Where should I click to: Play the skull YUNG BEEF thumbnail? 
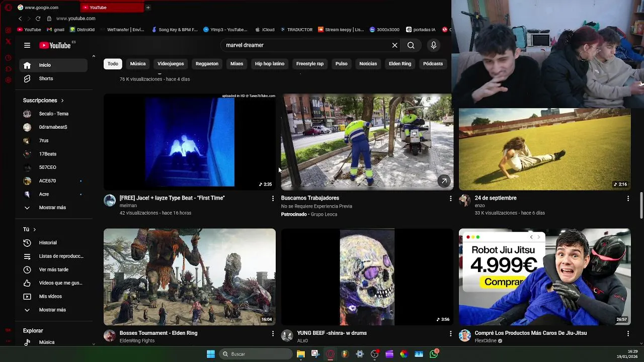(367, 277)
